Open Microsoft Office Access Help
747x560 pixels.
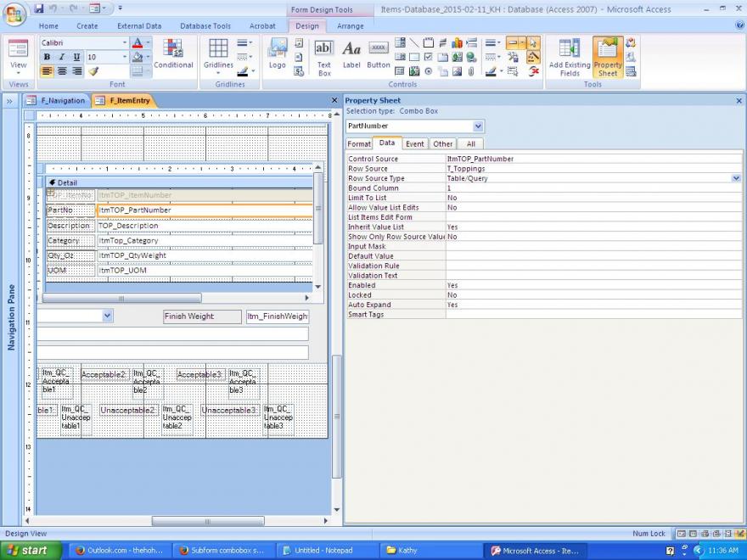pos(739,25)
